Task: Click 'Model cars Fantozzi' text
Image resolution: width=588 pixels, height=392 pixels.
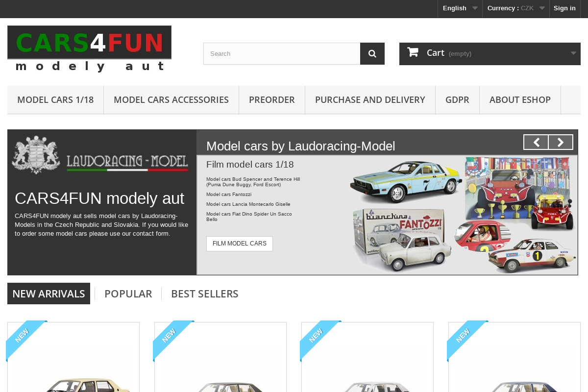Action: tap(229, 195)
